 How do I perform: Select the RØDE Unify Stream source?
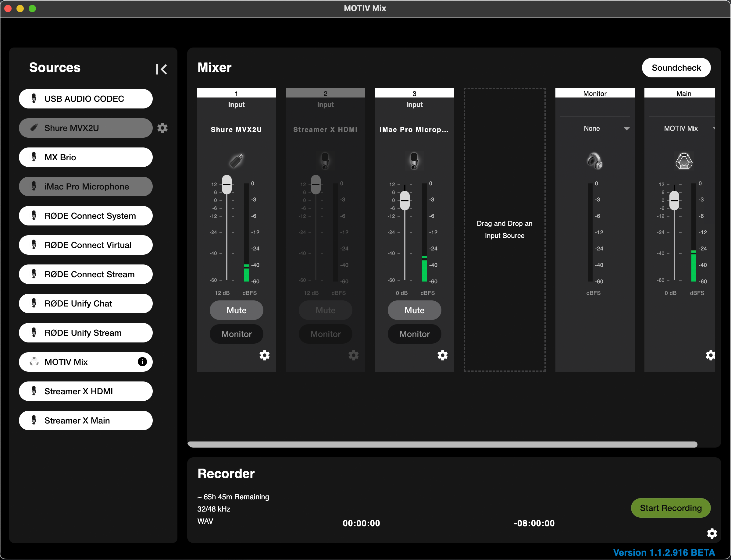(86, 333)
